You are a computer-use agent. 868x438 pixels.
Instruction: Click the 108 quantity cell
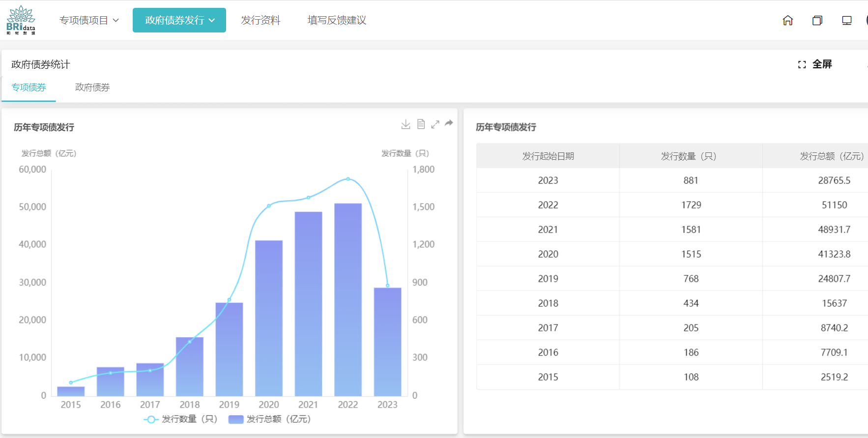tap(691, 377)
